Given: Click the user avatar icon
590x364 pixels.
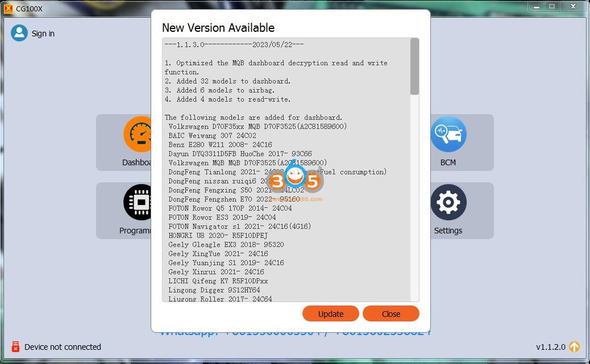Looking at the screenshot, I should pos(19,33).
